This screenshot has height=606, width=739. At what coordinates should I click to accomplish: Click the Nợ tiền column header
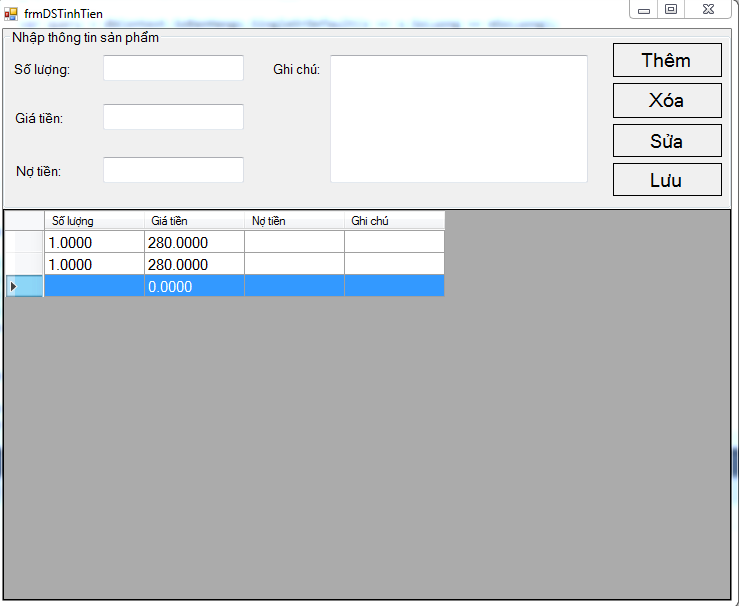[x=294, y=221]
